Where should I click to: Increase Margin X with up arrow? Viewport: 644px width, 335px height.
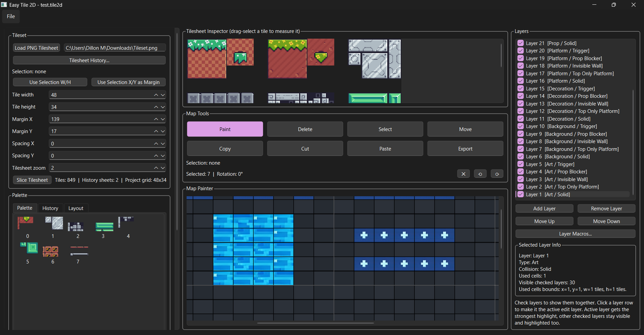tap(156, 119)
